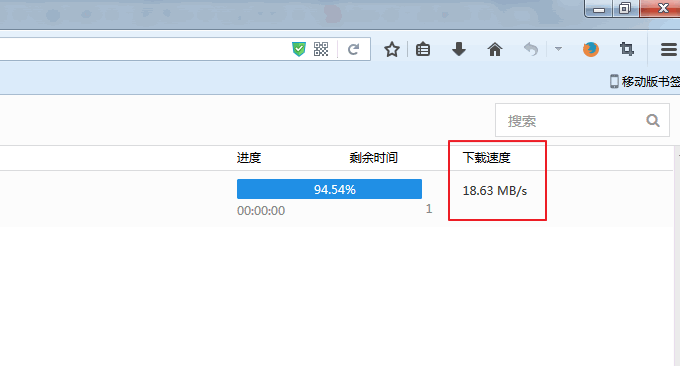Go to the home page icon
The height and width of the screenshot is (366, 680).
click(495, 49)
